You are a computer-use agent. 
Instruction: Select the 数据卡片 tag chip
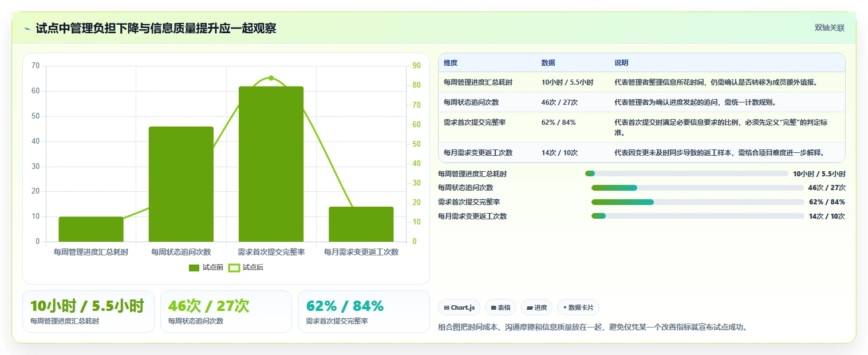tap(578, 307)
